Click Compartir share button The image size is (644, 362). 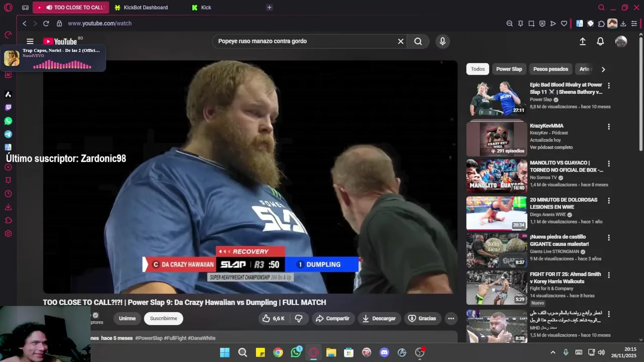[332, 318]
